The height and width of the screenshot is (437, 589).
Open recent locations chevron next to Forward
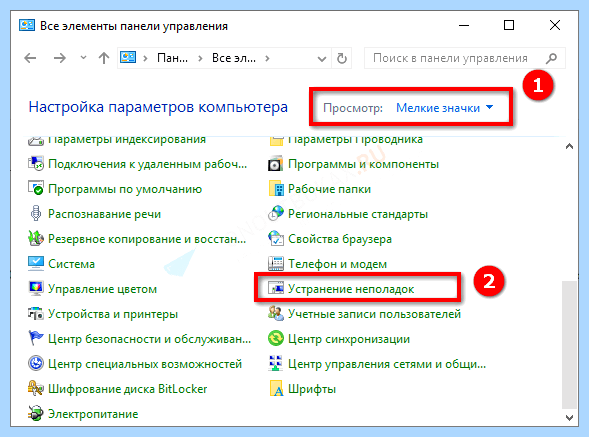click(83, 58)
